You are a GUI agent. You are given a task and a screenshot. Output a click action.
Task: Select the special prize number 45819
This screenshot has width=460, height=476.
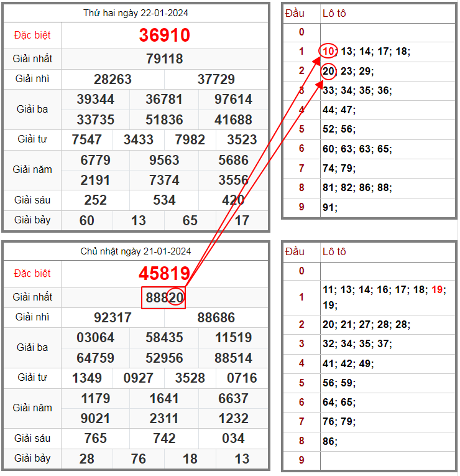click(x=164, y=274)
